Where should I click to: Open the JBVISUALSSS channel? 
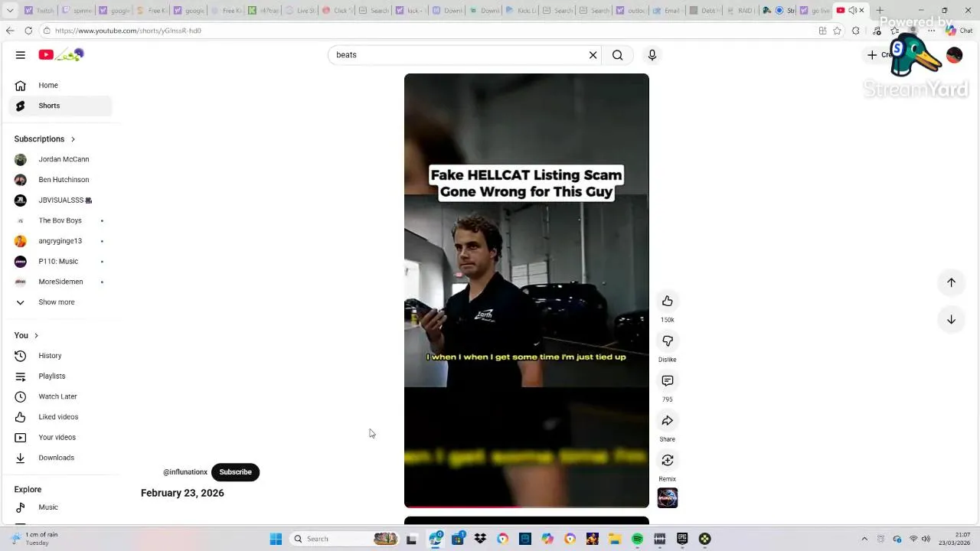pyautogui.click(x=60, y=201)
